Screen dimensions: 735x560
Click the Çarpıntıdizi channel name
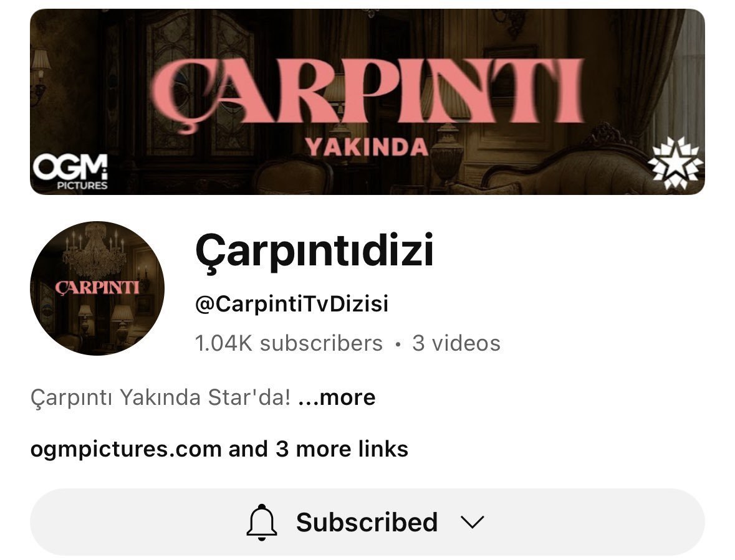pos(314,250)
